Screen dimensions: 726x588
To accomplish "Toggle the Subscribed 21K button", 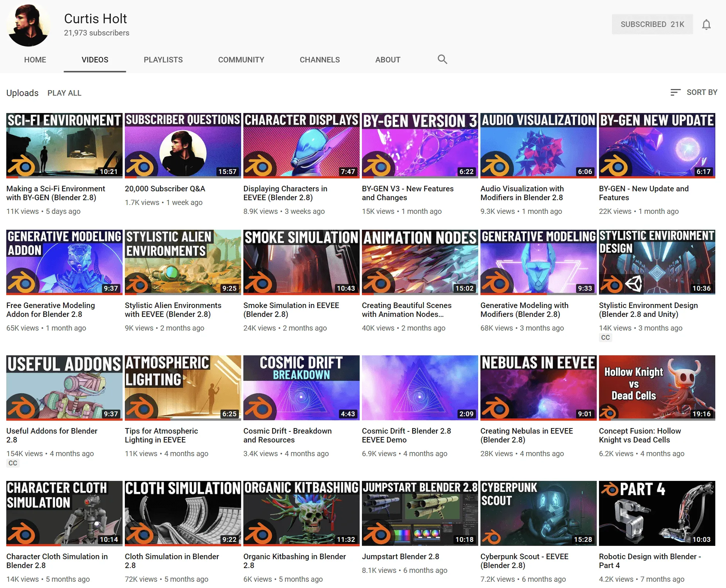I will (x=652, y=24).
